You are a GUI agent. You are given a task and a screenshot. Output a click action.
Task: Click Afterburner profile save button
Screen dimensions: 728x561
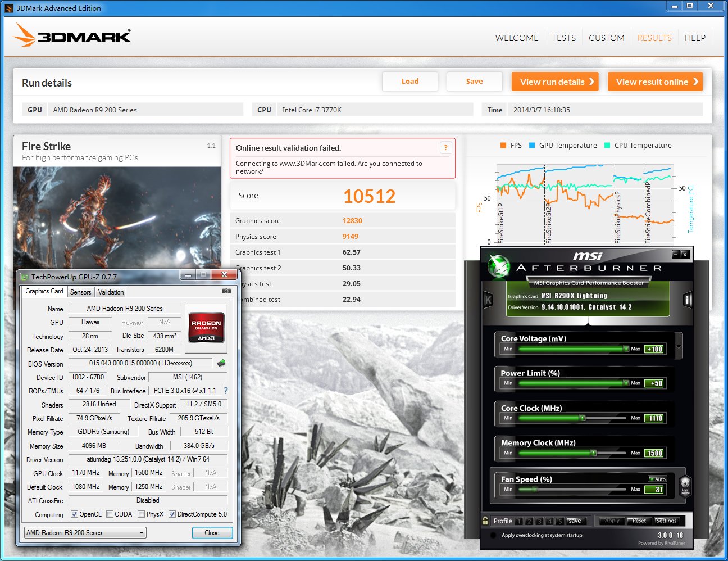[575, 521]
